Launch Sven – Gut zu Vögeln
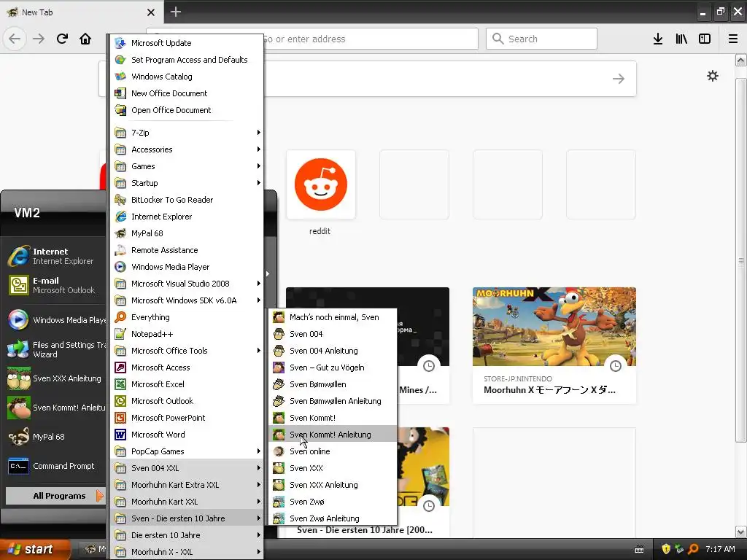Image resolution: width=747 pixels, height=560 pixels. pyautogui.click(x=333, y=367)
